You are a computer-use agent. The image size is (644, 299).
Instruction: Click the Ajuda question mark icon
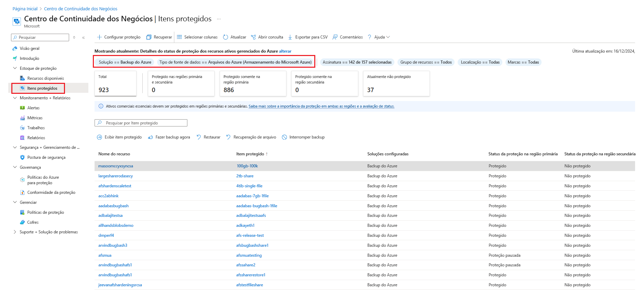pyautogui.click(x=370, y=37)
